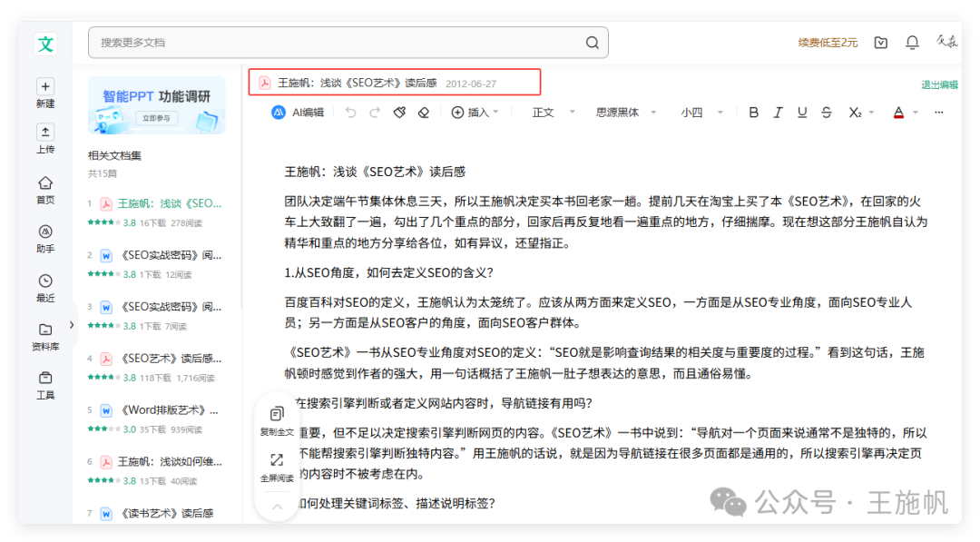Toggle bold formatting
This screenshot has width=980, height=542.
754,112
